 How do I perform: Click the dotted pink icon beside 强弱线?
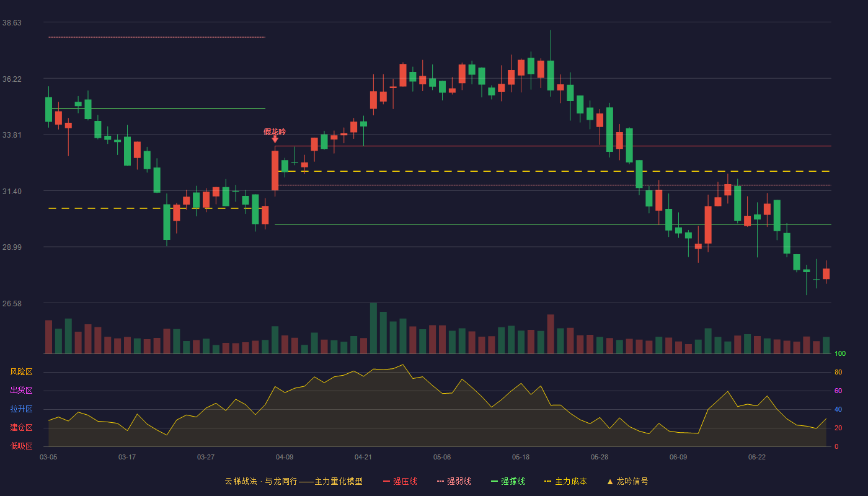point(441,481)
